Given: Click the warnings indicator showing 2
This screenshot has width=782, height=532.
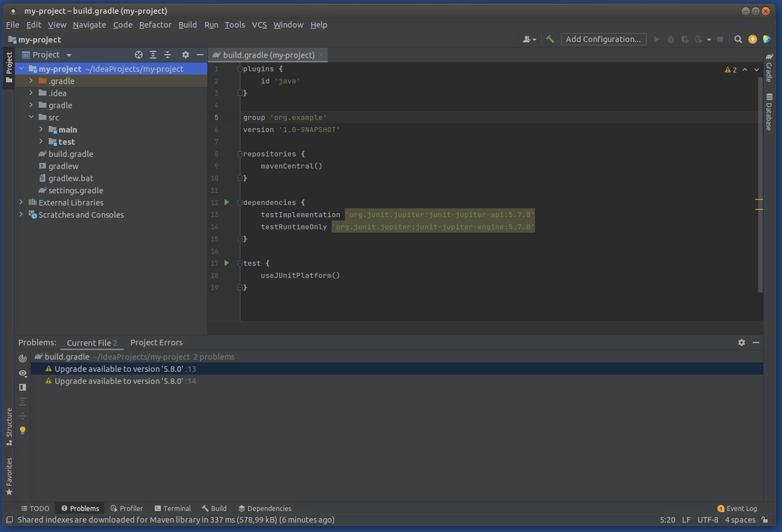Looking at the screenshot, I should tap(731, 70).
